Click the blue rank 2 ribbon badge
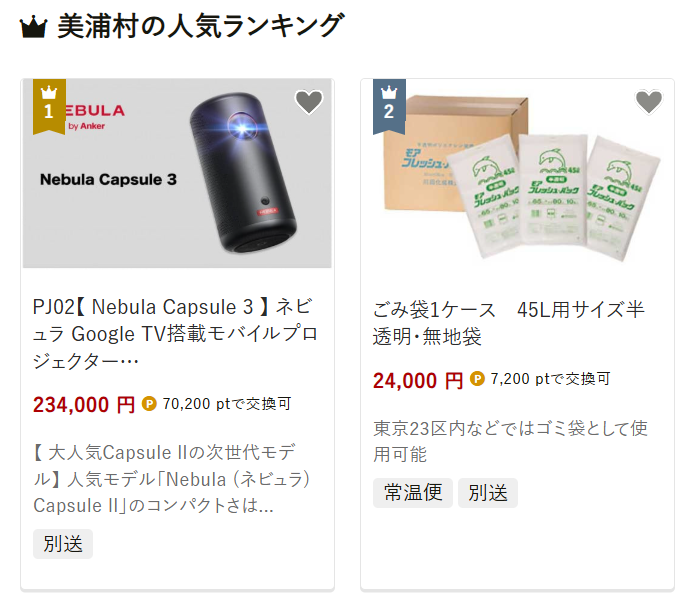 tap(389, 107)
